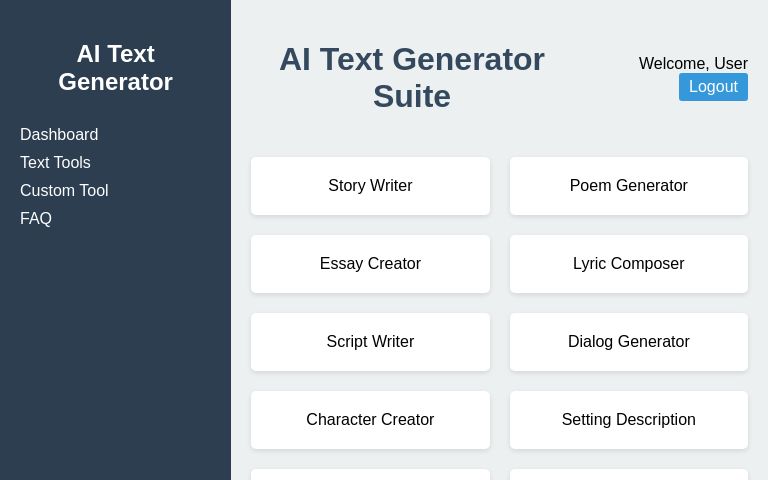Launch the Story Writer tool

pyautogui.click(x=370, y=186)
